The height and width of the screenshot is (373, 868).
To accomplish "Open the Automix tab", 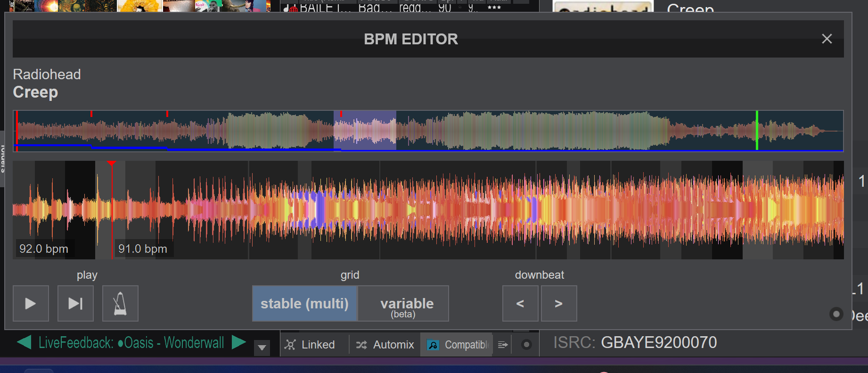I will click(x=385, y=345).
